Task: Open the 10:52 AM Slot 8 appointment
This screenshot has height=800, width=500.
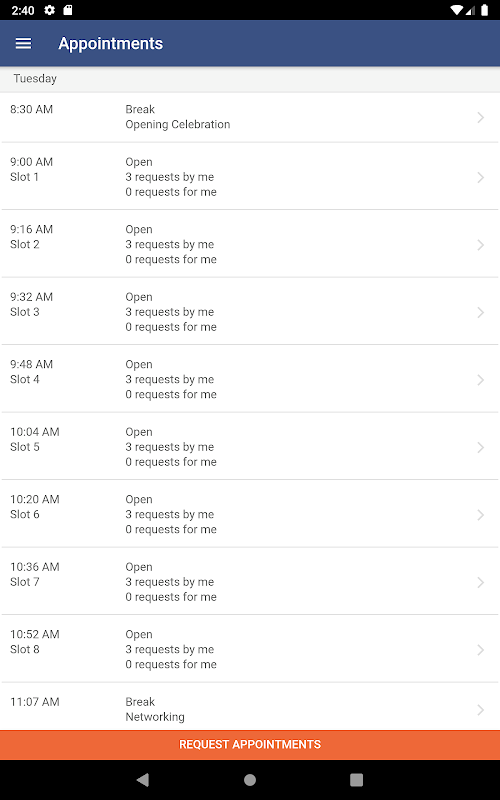Action: point(250,649)
